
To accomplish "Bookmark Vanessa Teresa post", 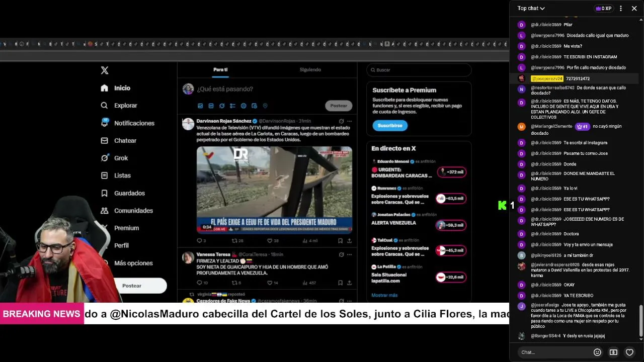I will [341, 283].
